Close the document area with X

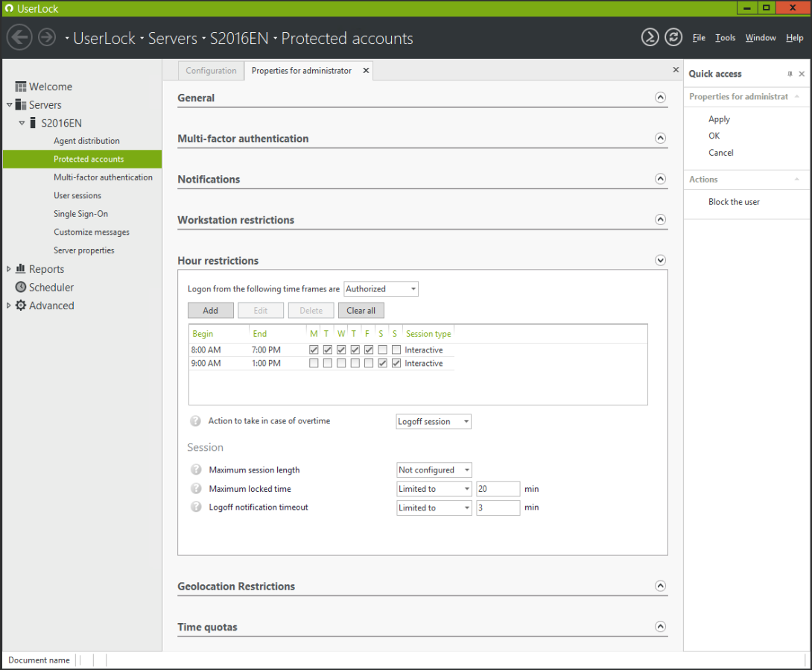coord(676,69)
